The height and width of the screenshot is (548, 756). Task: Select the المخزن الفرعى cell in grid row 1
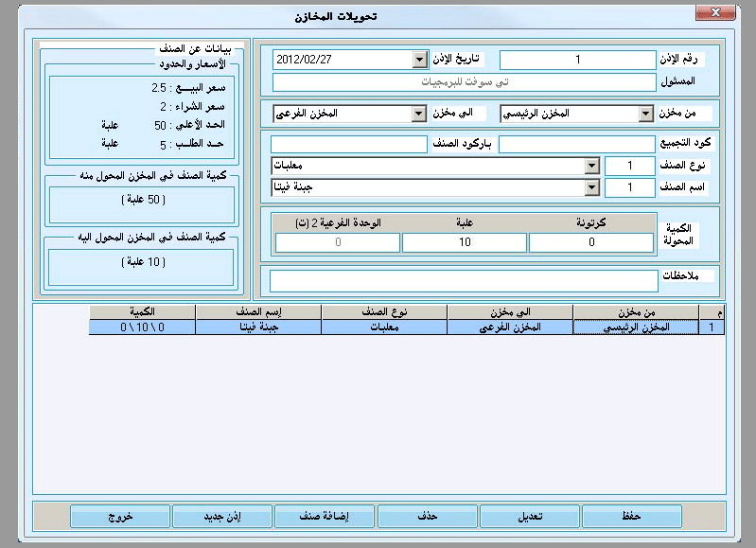click(x=510, y=327)
